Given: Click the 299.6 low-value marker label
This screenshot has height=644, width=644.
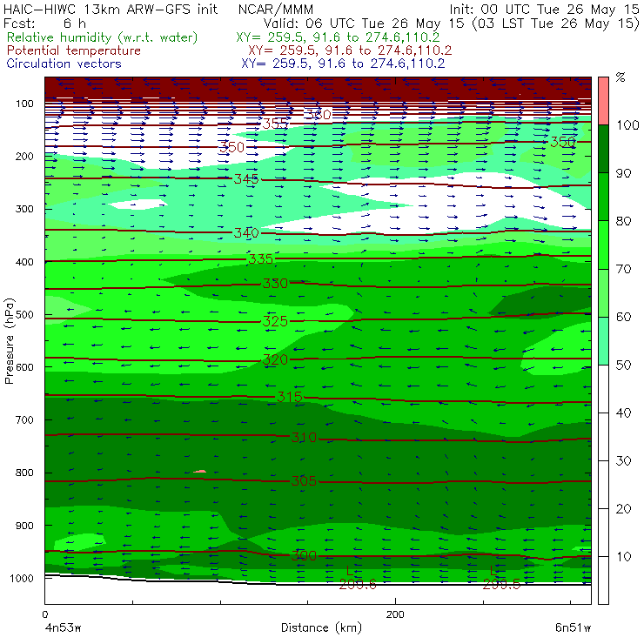Looking at the screenshot, I should [x=358, y=585].
